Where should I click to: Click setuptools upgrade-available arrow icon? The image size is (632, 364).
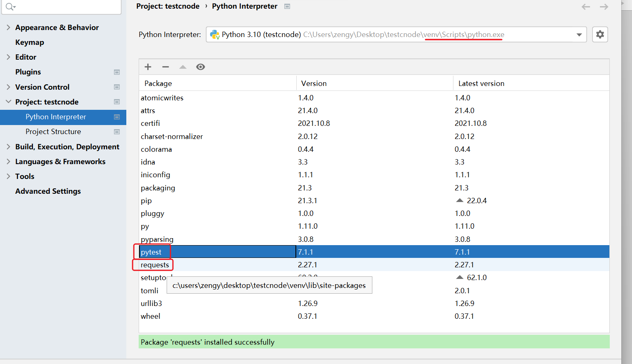pos(460,277)
